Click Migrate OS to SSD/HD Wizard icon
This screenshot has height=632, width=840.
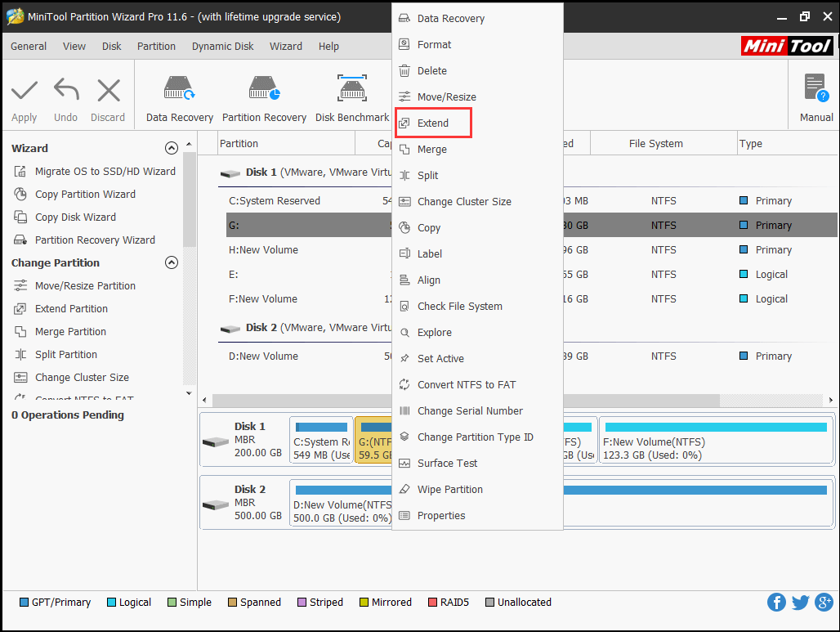click(20, 172)
